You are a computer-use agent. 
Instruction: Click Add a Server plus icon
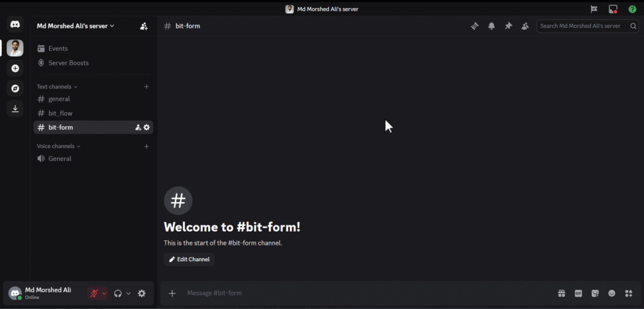click(x=15, y=68)
